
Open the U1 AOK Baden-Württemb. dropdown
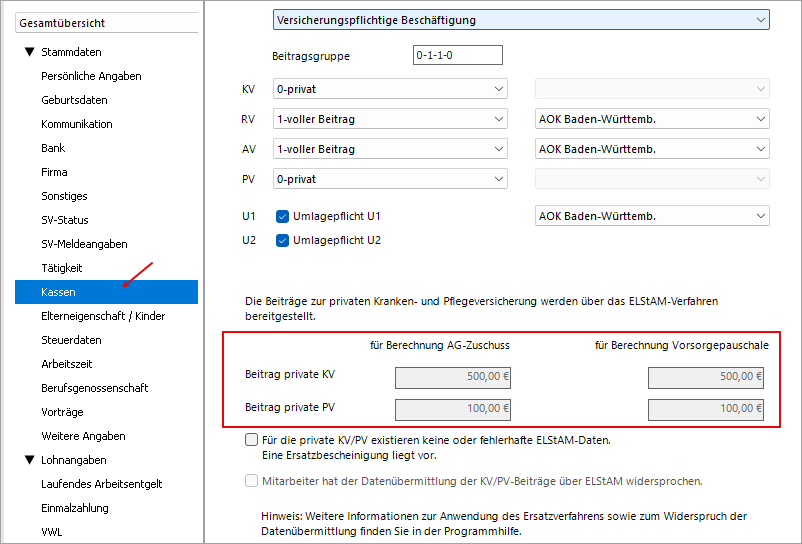pos(652,216)
